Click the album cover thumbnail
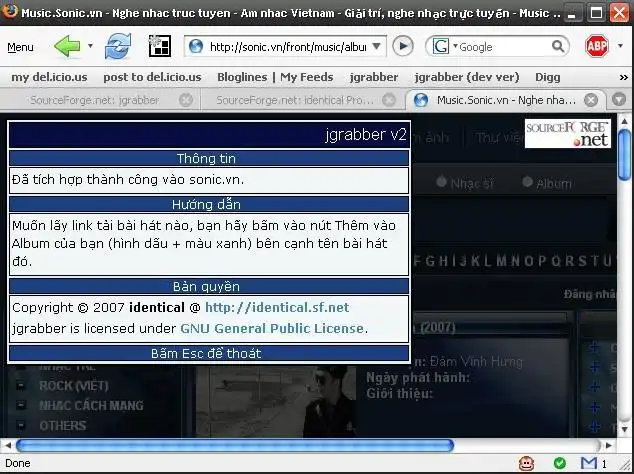This screenshot has width=634, height=474. tap(275, 400)
